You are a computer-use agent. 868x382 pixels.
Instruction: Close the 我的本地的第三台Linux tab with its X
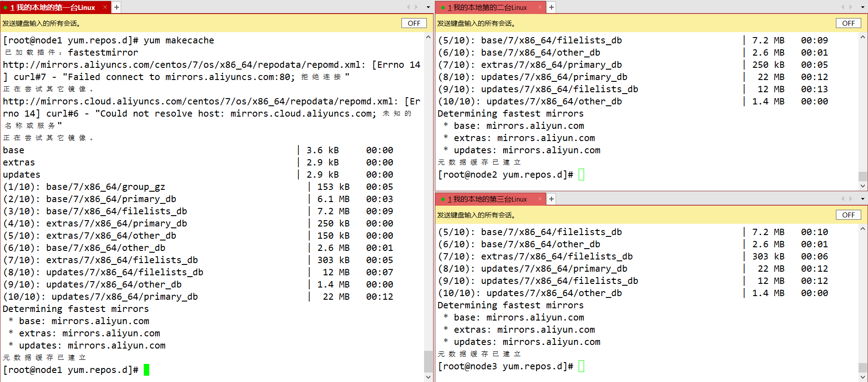pyautogui.click(x=540, y=199)
